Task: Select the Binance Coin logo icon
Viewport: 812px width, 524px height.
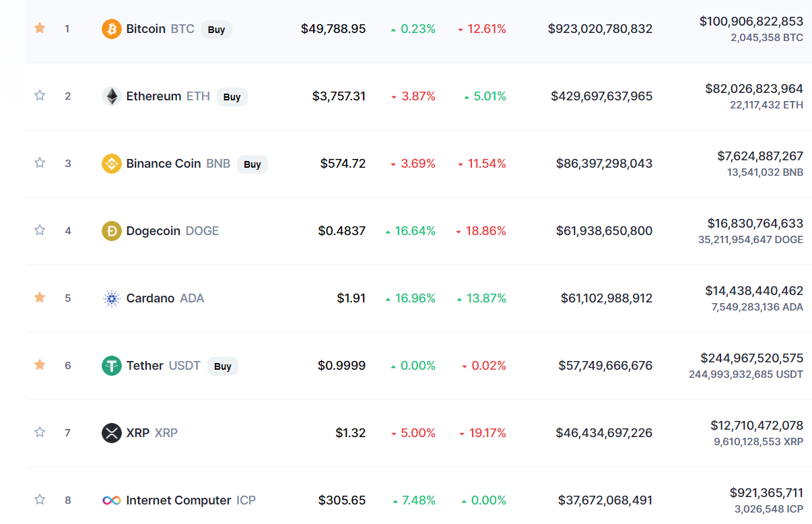Action: point(111,164)
